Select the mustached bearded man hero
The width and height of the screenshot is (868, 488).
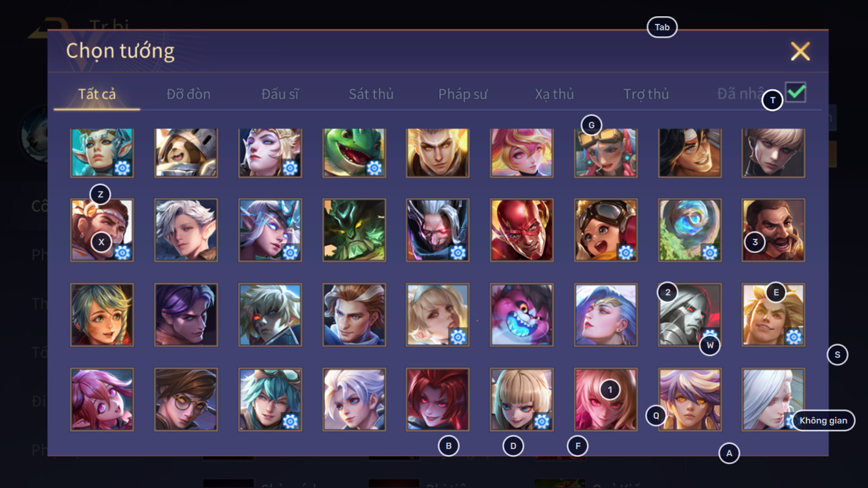[x=773, y=230]
